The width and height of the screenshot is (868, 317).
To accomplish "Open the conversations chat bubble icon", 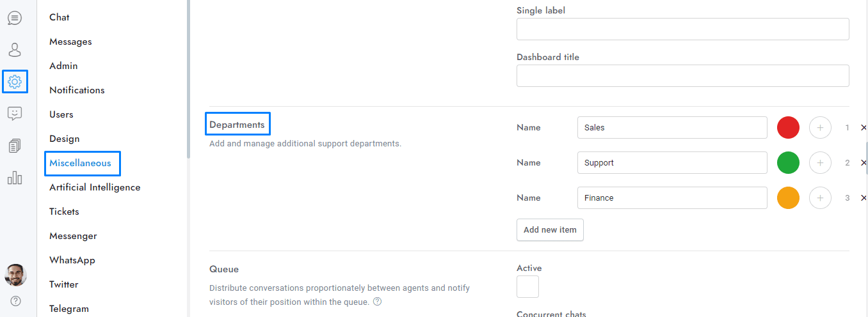I will (15, 18).
